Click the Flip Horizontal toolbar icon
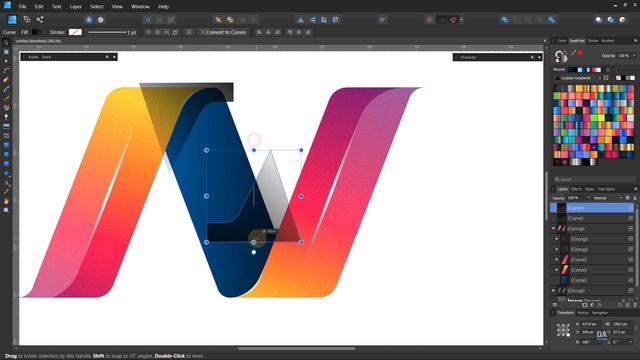The image size is (640, 360). click(300, 20)
